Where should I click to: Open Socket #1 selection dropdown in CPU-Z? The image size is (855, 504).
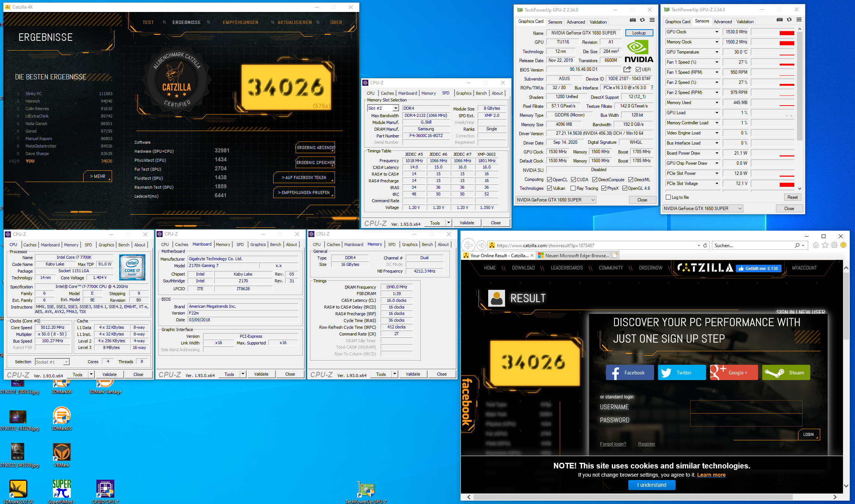pos(52,362)
